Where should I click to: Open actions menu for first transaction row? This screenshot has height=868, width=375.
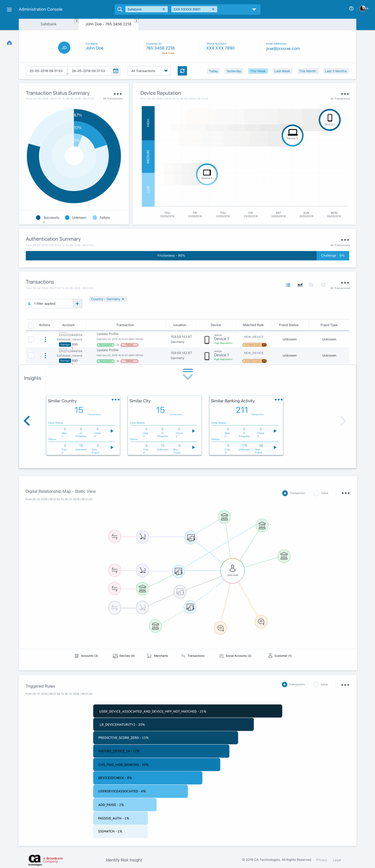point(45,339)
